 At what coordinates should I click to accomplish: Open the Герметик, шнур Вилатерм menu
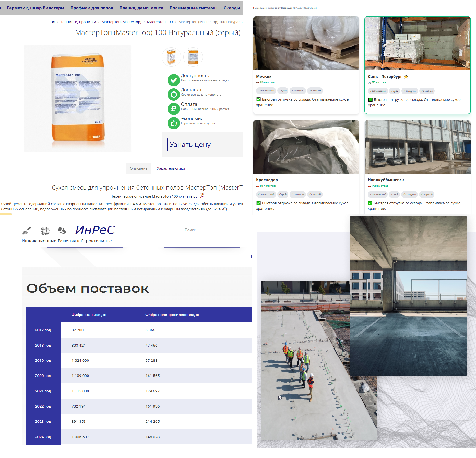[x=35, y=8]
